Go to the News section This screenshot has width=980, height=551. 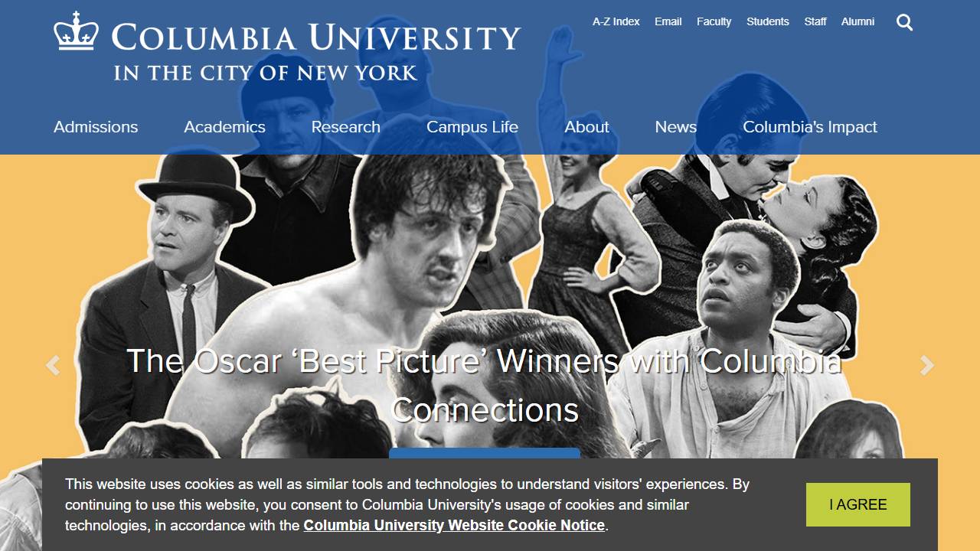(675, 127)
